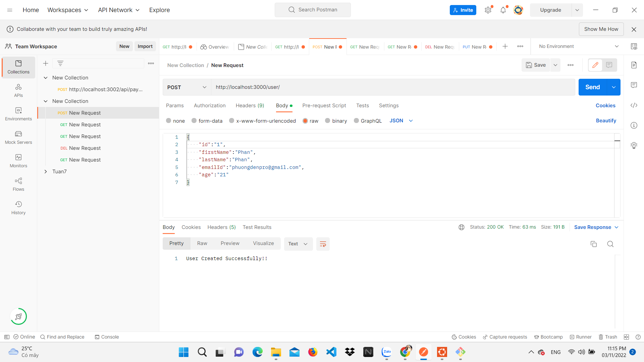Screen dimensions: 644x362
Task: Open the environment quick look icon
Action: coord(634,47)
